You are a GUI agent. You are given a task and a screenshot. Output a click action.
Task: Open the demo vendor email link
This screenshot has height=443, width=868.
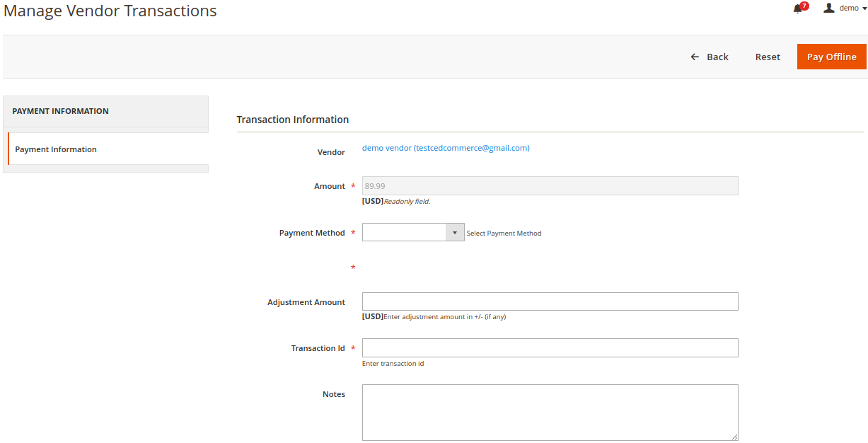(446, 148)
